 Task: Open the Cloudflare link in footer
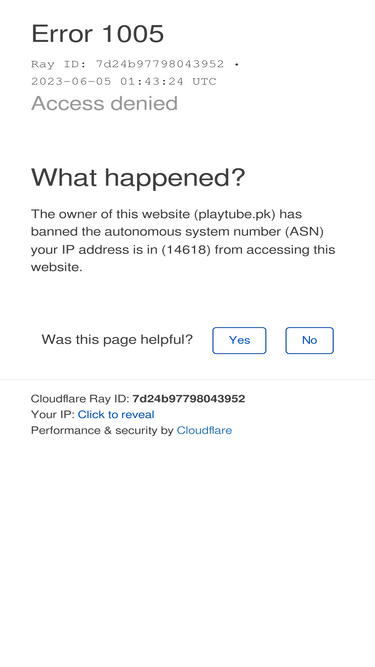(204, 430)
